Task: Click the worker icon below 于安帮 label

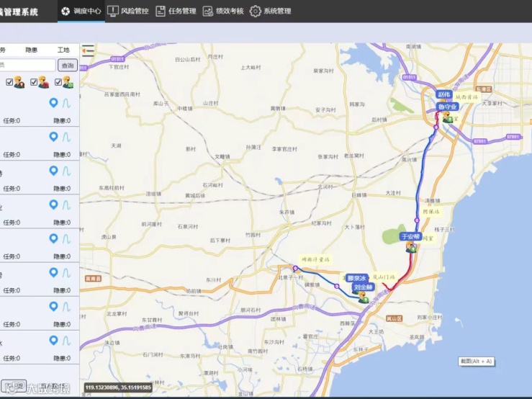Action: point(411,247)
